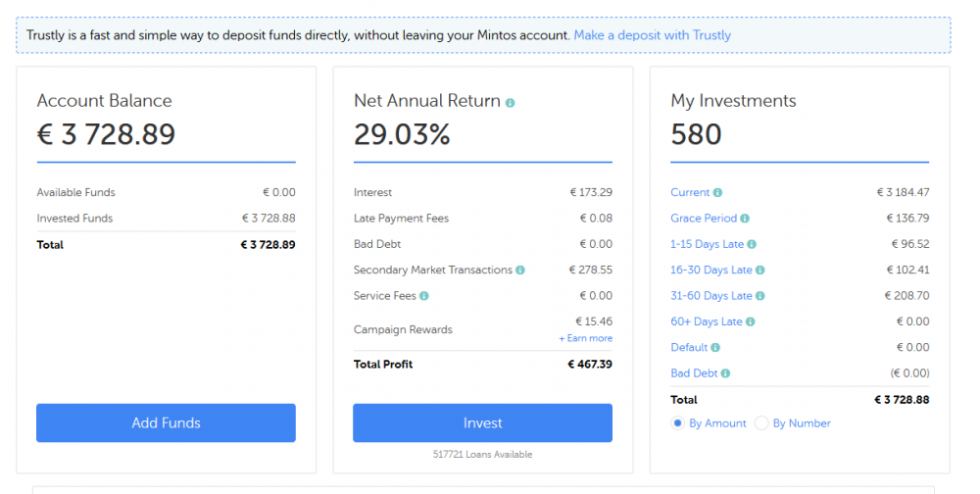Screen dimensions: 980x494
Task: Click info icon next to Grace Period
Action: [745, 219]
